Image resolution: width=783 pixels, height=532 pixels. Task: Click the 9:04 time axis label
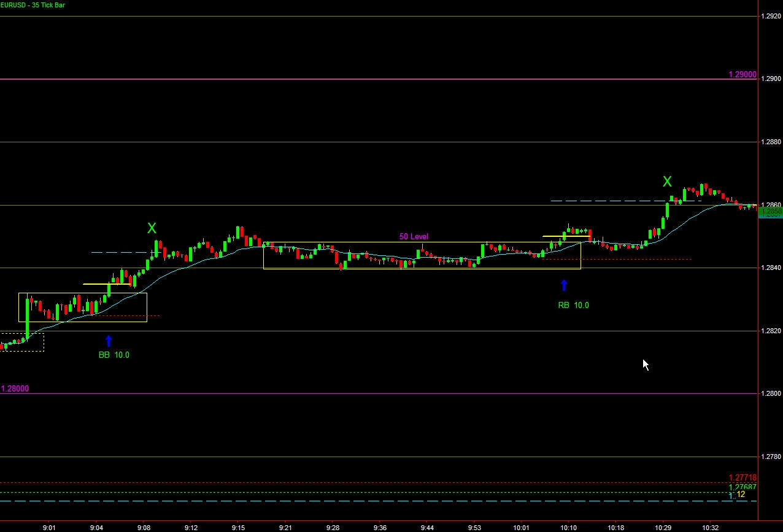click(96, 527)
